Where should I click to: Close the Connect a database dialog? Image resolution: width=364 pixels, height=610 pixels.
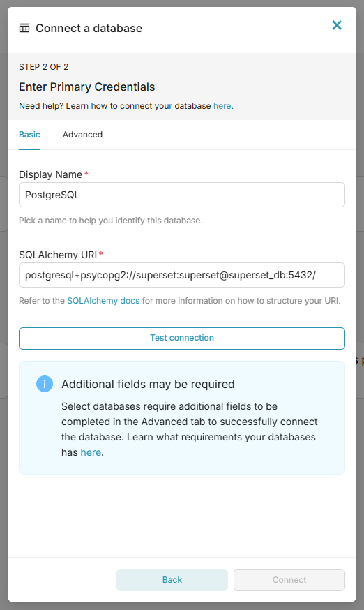click(x=337, y=25)
